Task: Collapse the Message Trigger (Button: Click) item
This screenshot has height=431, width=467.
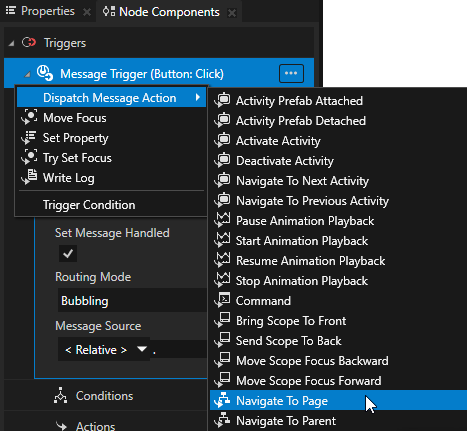Action: 28,74
